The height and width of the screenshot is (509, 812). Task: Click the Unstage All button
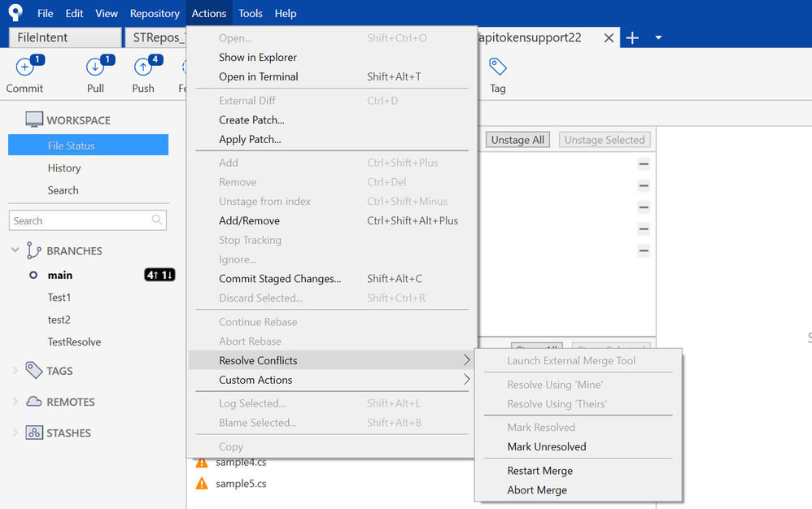[x=517, y=140]
